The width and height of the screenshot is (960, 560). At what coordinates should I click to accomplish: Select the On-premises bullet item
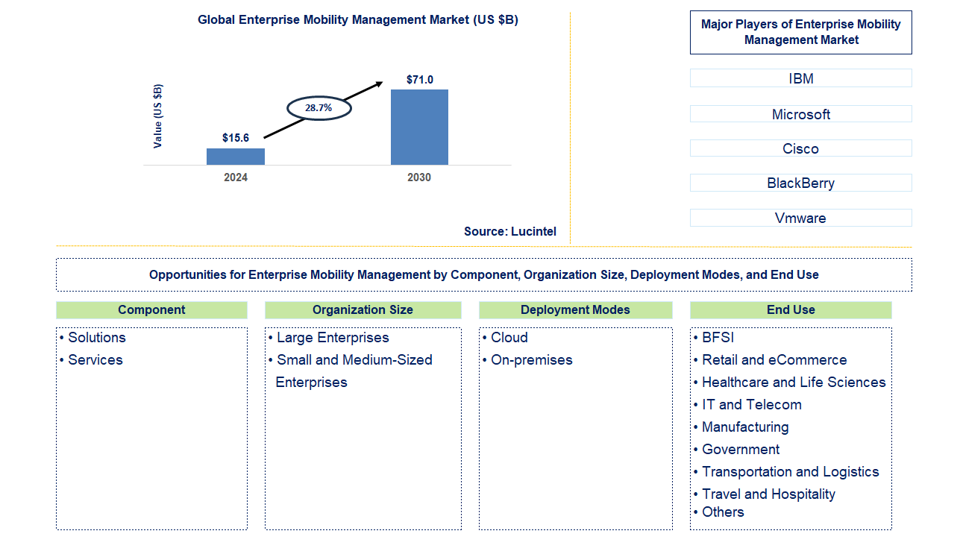click(527, 360)
